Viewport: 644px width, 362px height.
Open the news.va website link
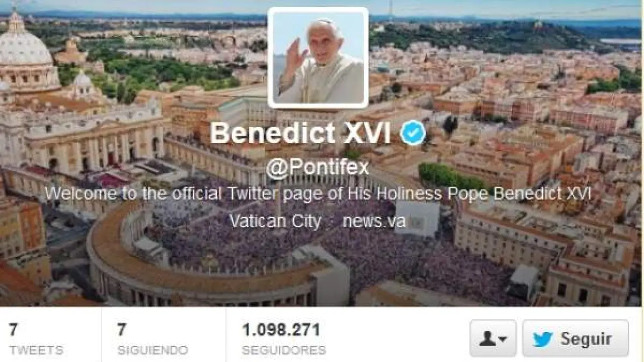pyautogui.click(x=374, y=221)
